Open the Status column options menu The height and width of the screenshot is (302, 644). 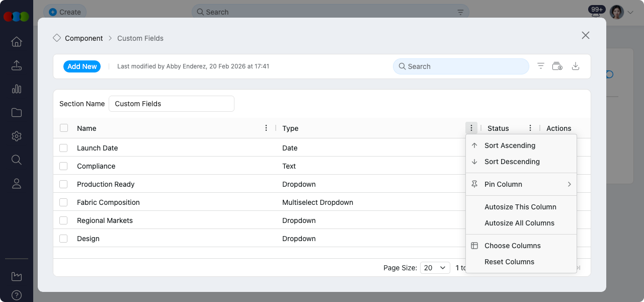click(530, 128)
